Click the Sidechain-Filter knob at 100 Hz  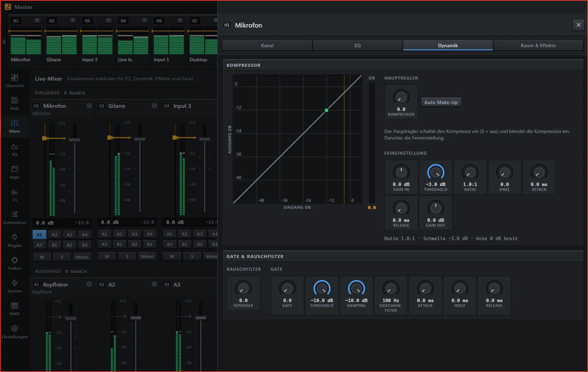(x=391, y=288)
